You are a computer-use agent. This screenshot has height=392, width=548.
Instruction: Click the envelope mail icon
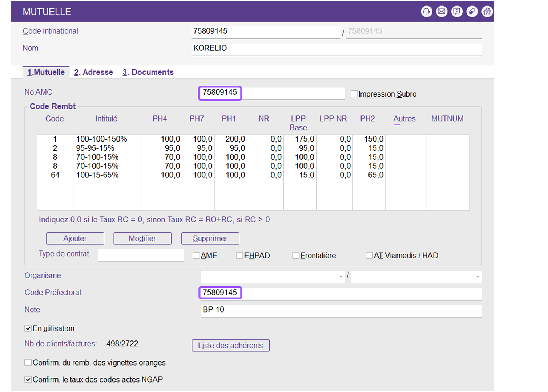point(442,12)
